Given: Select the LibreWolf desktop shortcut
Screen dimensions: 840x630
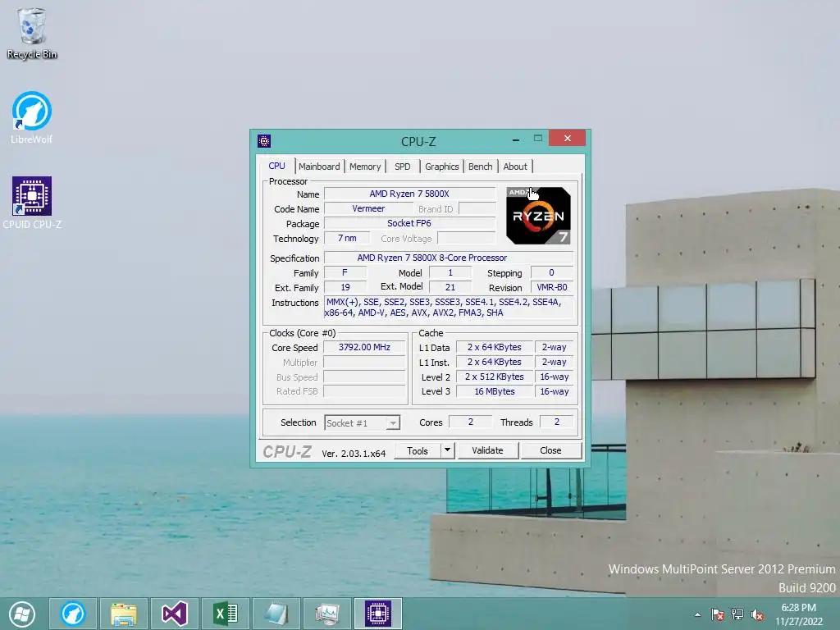Looking at the screenshot, I should [x=32, y=117].
